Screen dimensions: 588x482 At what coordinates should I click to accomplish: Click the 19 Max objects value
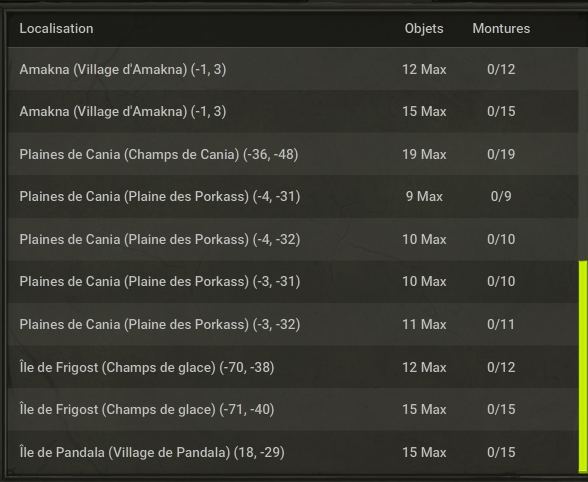[x=424, y=154]
